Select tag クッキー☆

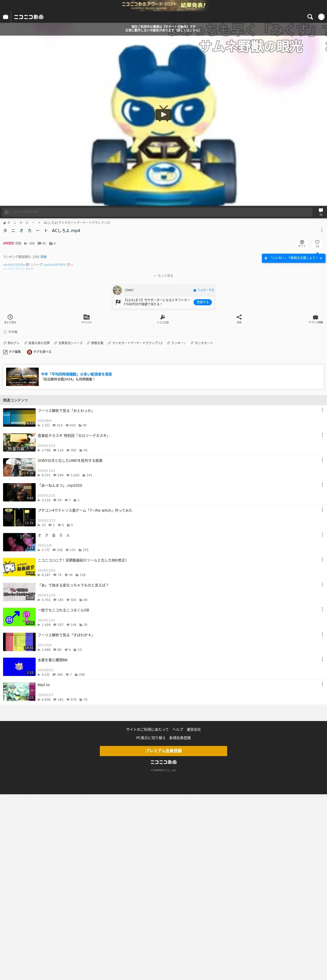pyautogui.click(x=176, y=343)
